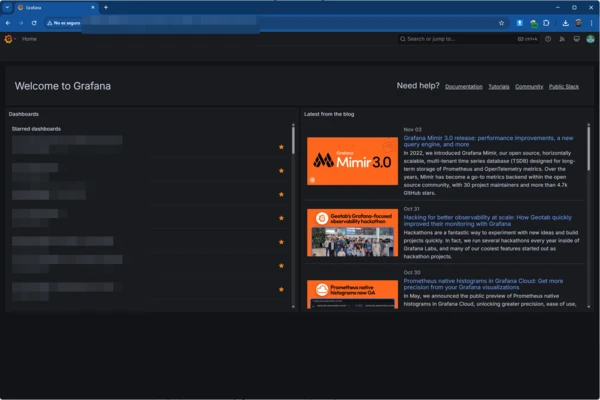Screen dimensions: 600x400
Task: Click the blue extension icon in Chrome toolbar
Action: (x=519, y=23)
